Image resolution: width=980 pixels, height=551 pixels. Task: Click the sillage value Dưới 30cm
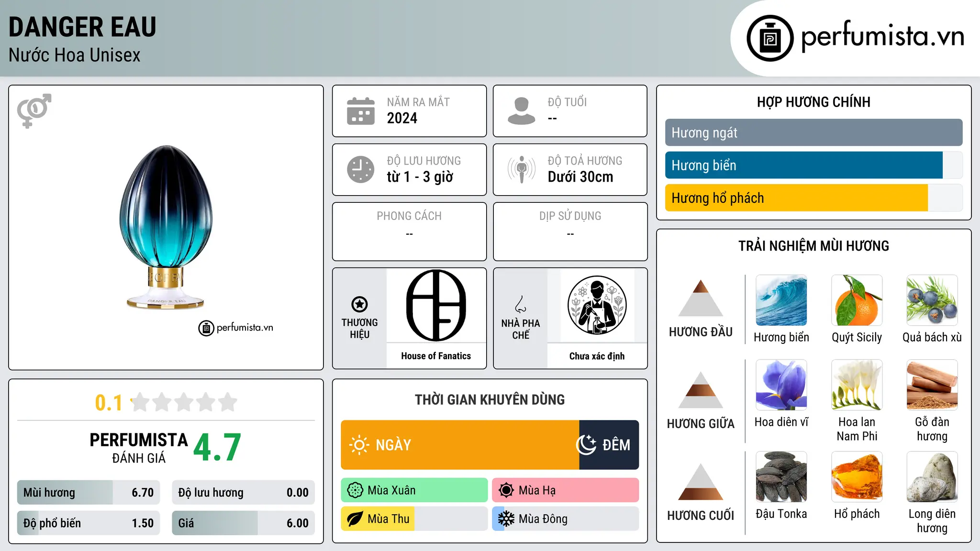pos(580,177)
